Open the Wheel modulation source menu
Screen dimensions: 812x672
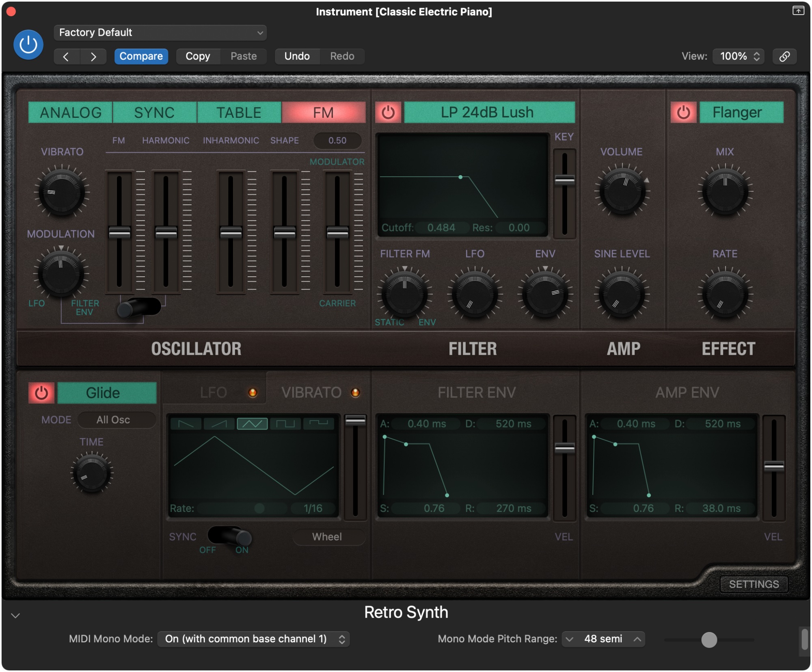point(329,537)
